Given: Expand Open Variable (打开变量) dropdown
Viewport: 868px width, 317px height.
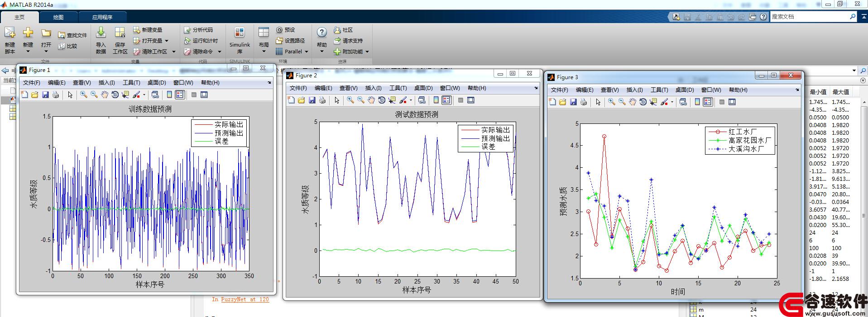Looking at the screenshot, I should 167,41.
